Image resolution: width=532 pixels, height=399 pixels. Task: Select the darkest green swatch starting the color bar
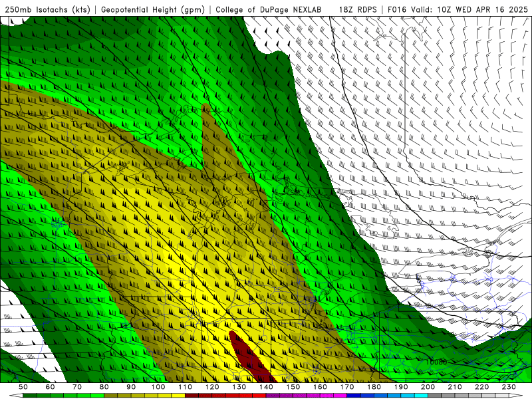point(30,396)
